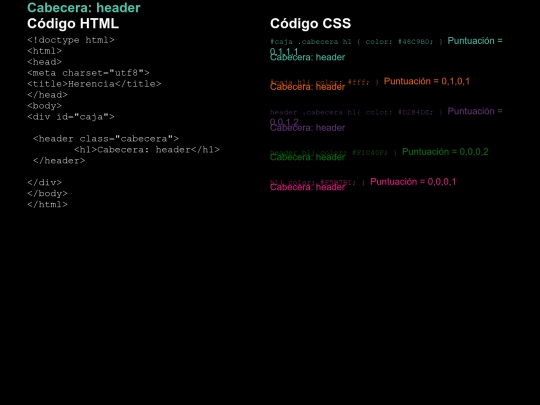This screenshot has height=405, width=540.
Task: Click the teal "Puntuación =" label
Action: click(475, 41)
